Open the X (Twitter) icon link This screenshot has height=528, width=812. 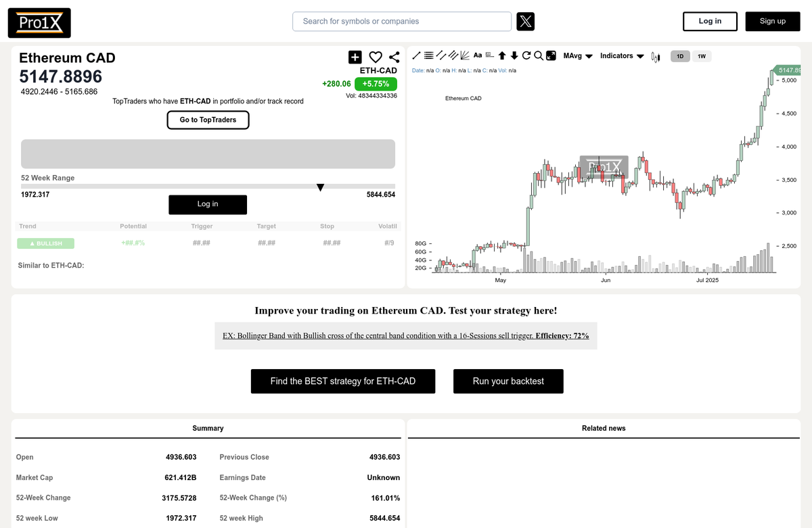[x=526, y=22]
